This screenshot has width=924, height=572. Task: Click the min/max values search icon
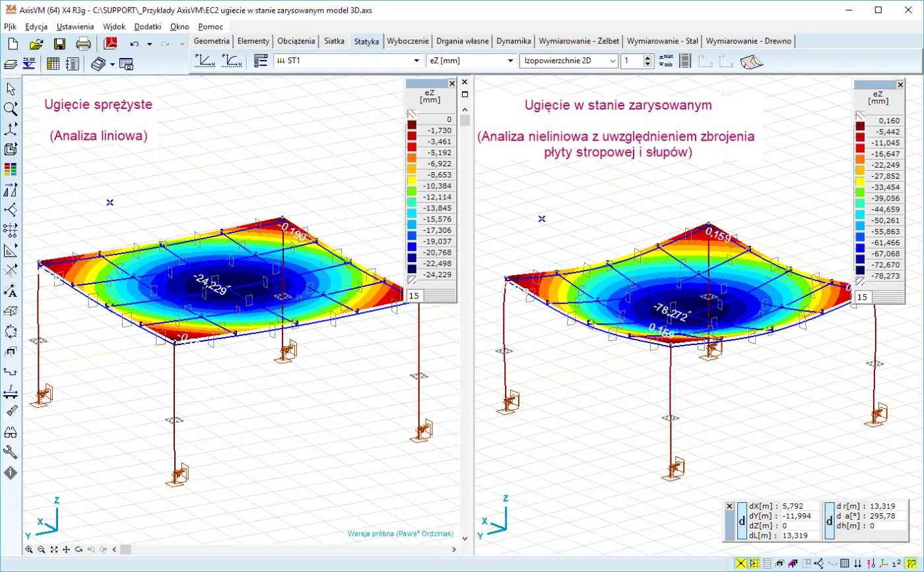pyautogui.click(x=666, y=61)
